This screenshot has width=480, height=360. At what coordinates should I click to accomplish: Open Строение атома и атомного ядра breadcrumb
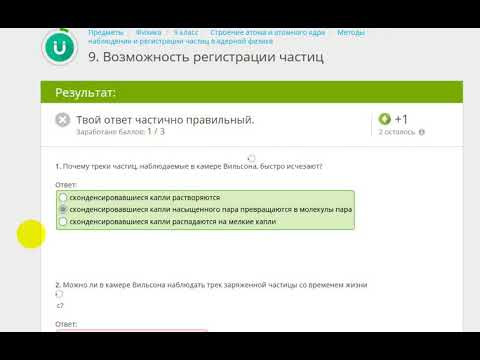coord(268,33)
